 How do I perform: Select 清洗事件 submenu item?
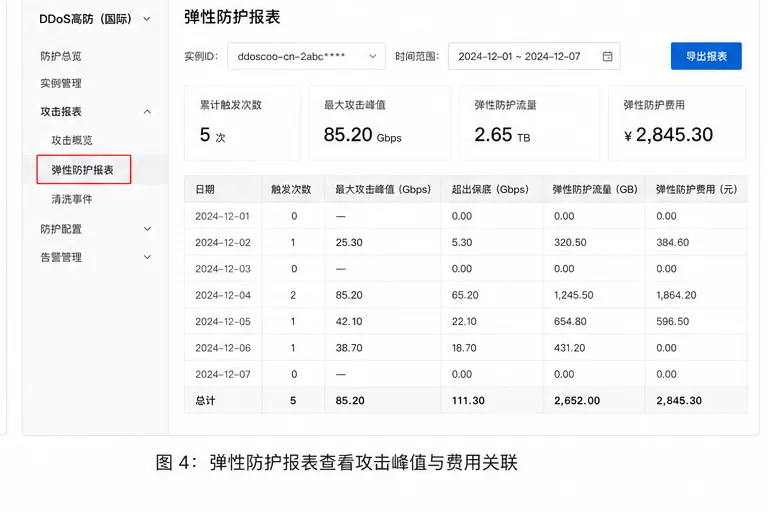(72, 199)
